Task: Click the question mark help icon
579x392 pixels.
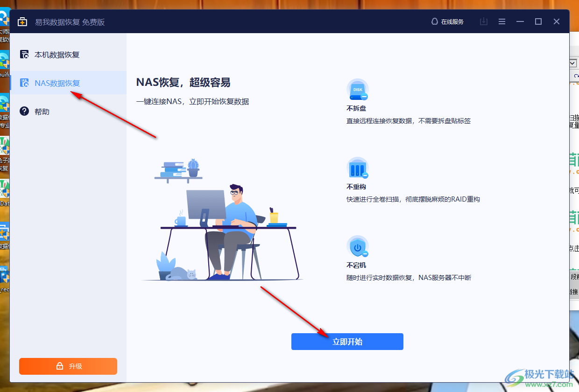Action: click(x=24, y=111)
